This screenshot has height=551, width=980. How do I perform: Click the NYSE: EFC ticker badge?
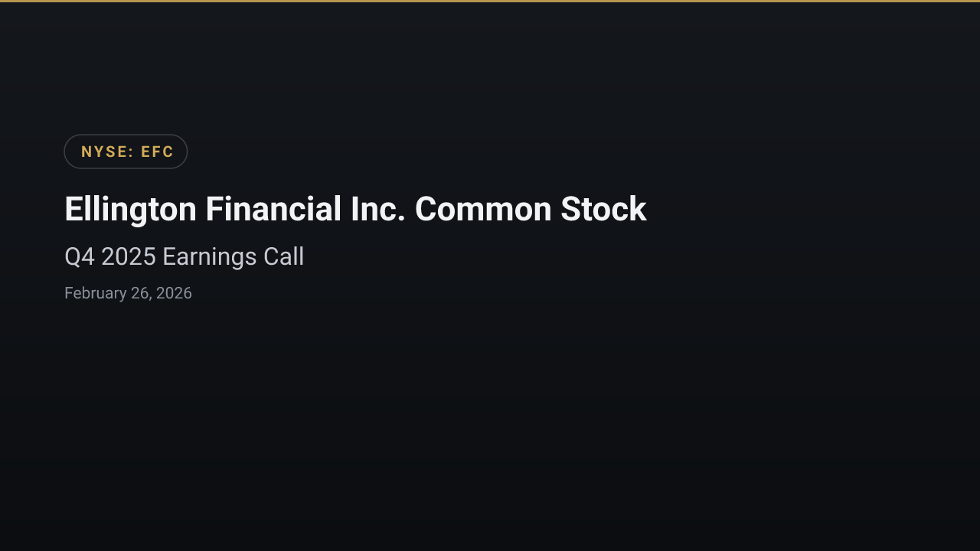126,152
